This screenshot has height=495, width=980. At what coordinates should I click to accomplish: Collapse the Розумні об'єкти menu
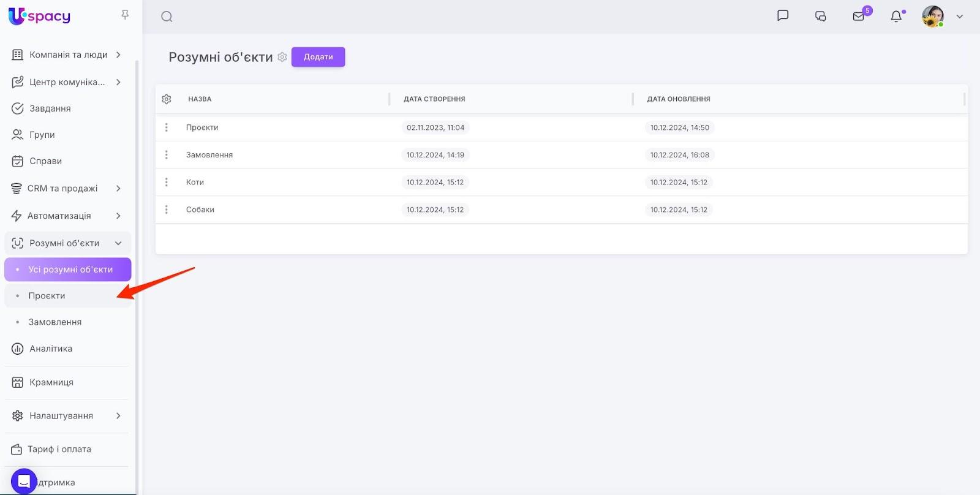click(118, 243)
